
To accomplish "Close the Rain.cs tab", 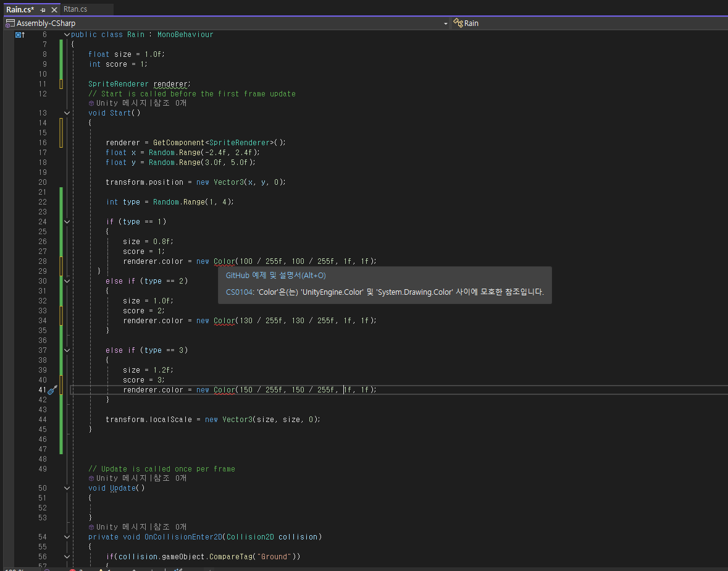I will coord(54,10).
